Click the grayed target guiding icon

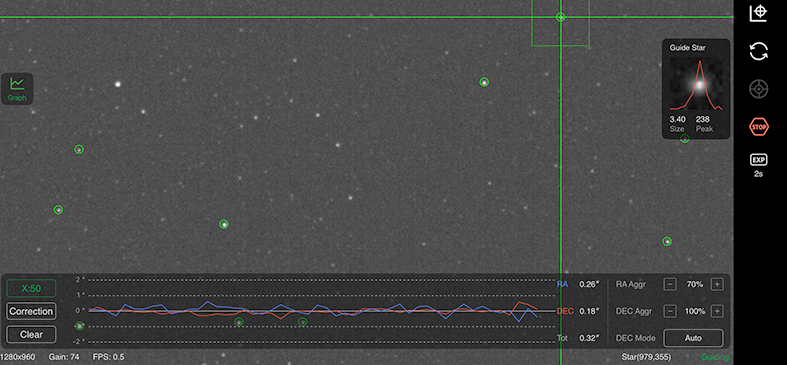[x=758, y=89]
